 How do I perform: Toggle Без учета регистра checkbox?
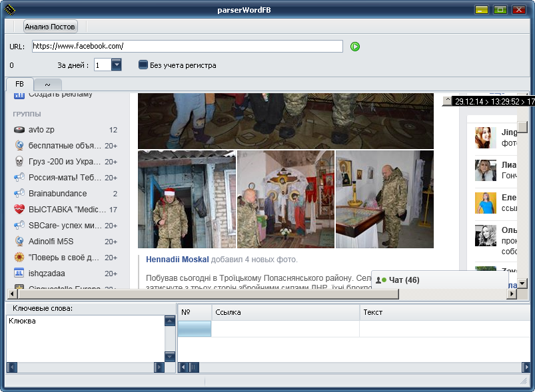click(143, 65)
